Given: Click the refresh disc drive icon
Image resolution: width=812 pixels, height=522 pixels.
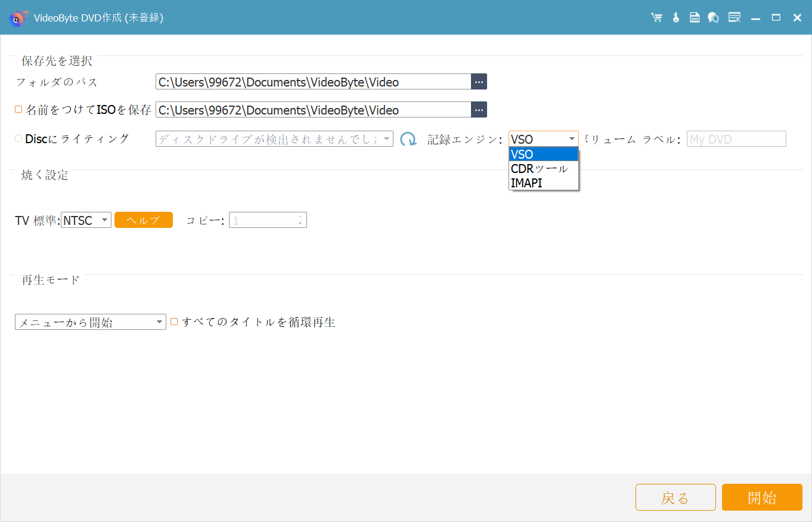Looking at the screenshot, I should [408, 140].
